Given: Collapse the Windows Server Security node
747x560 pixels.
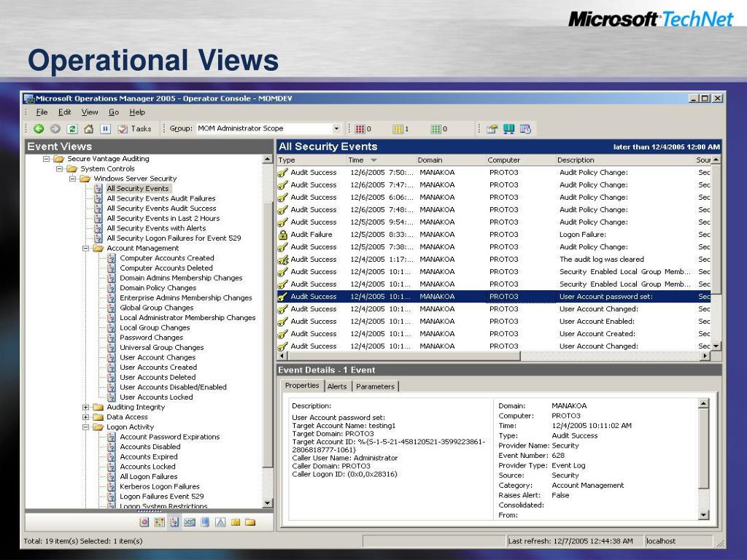Looking at the screenshot, I should (x=72, y=179).
